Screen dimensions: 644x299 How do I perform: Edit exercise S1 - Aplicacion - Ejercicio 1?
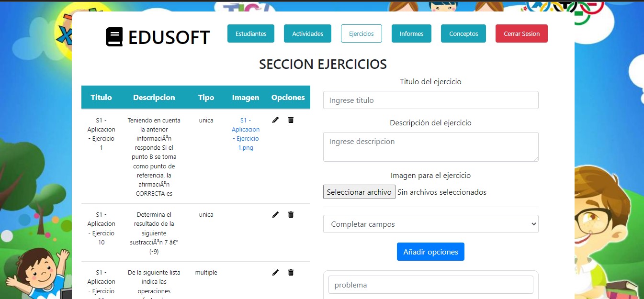coord(275,120)
